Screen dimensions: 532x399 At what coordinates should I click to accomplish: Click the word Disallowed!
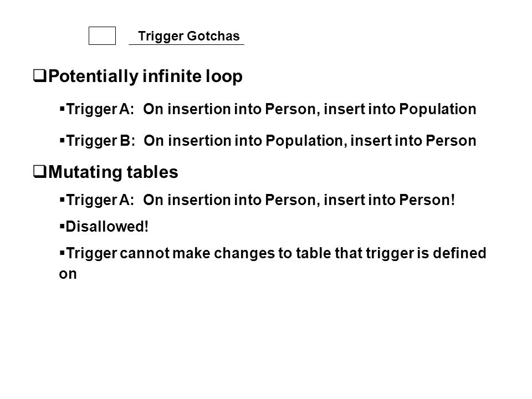[107, 226]
